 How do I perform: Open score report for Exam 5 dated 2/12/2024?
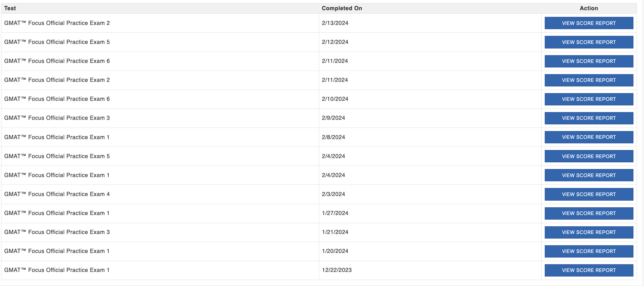pyautogui.click(x=589, y=42)
